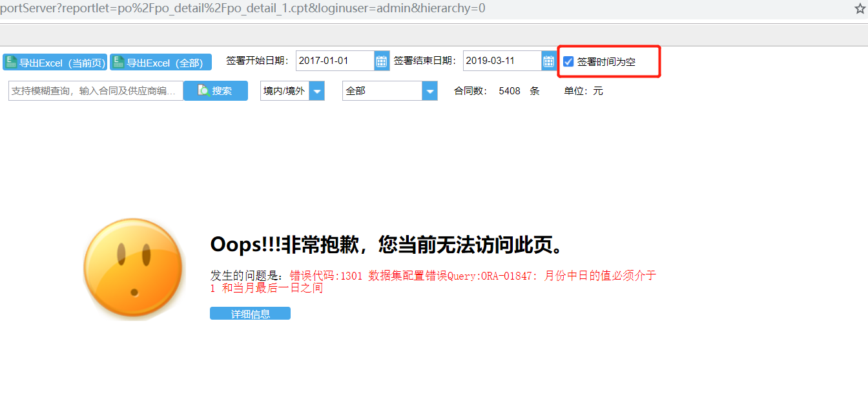Click the 签署时间为空 checkbox label text
The height and width of the screenshot is (403, 868).
[606, 62]
